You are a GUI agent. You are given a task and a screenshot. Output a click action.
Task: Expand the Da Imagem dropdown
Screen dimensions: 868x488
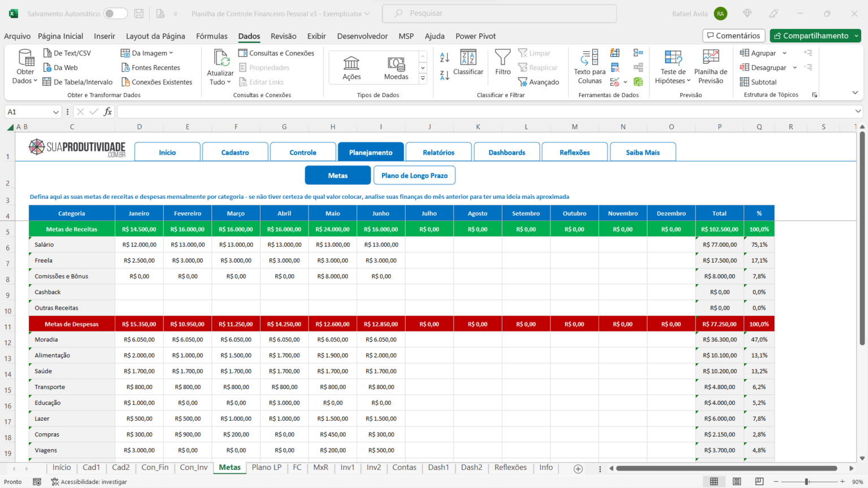(171, 53)
